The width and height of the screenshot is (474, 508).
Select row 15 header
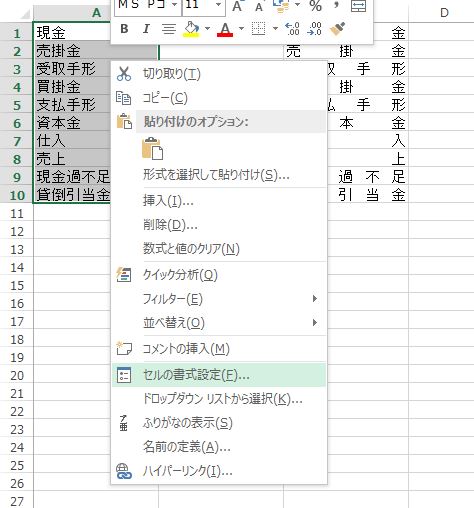(x=17, y=286)
